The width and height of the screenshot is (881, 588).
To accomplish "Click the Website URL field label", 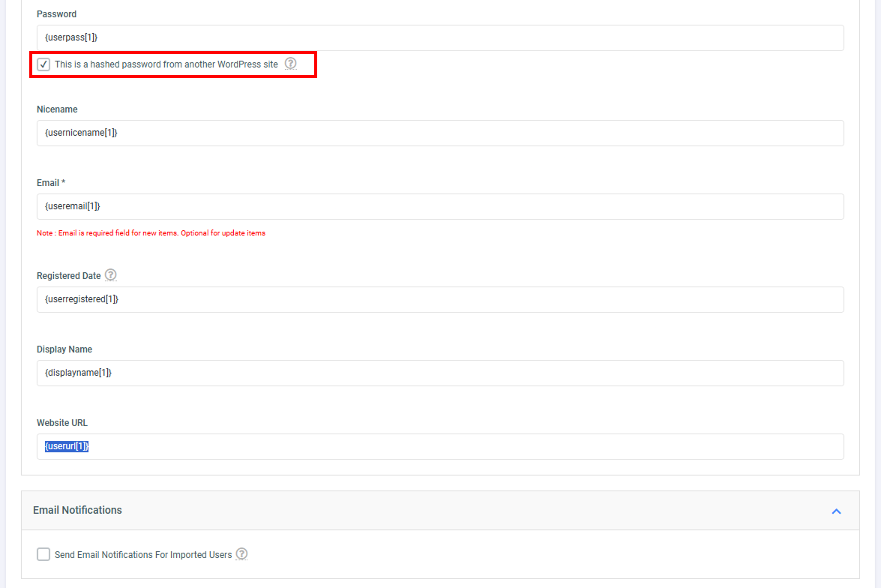I will [x=62, y=423].
